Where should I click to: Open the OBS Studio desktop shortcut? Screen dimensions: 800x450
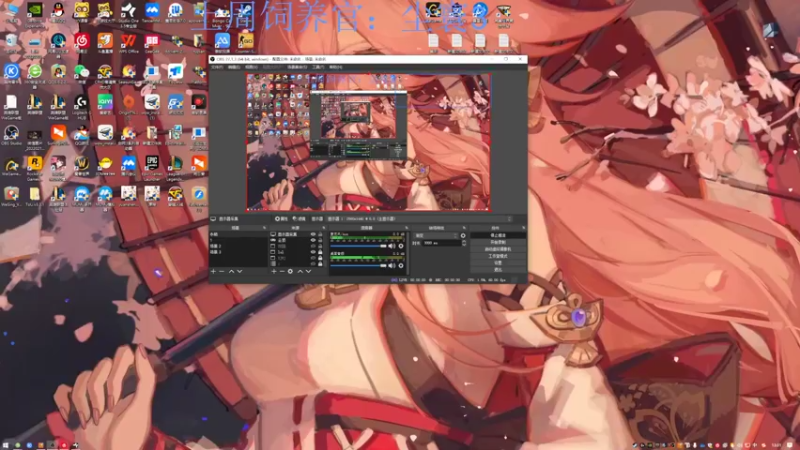pyautogui.click(x=11, y=135)
